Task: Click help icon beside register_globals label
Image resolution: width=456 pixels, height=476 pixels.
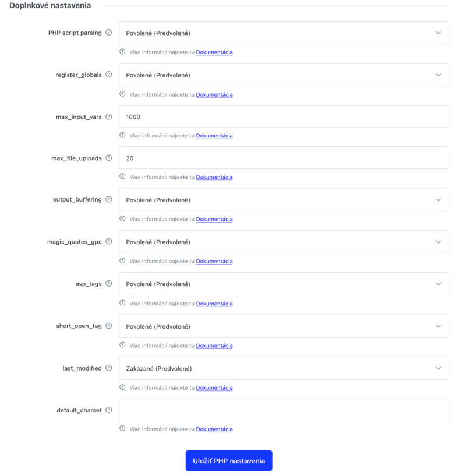Action: tap(109, 75)
